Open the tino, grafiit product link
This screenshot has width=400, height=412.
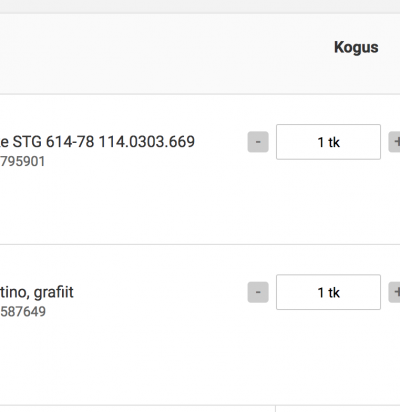37,292
